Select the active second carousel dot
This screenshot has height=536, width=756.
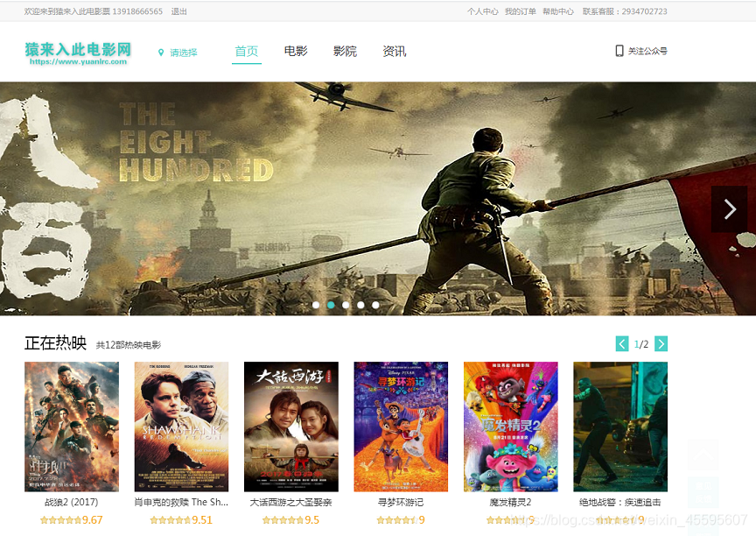click(x=331, y=305)
